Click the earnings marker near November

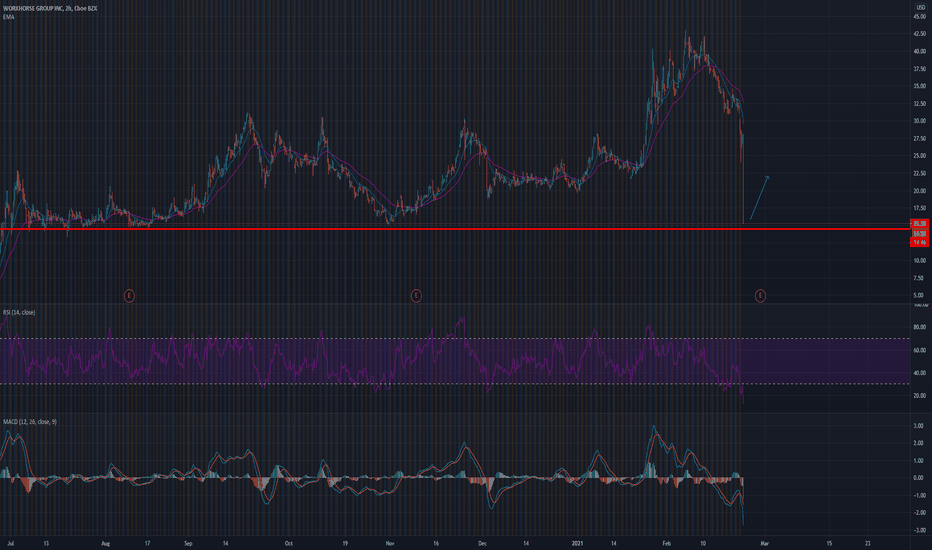pyautogui.click(x=416, y=296)
